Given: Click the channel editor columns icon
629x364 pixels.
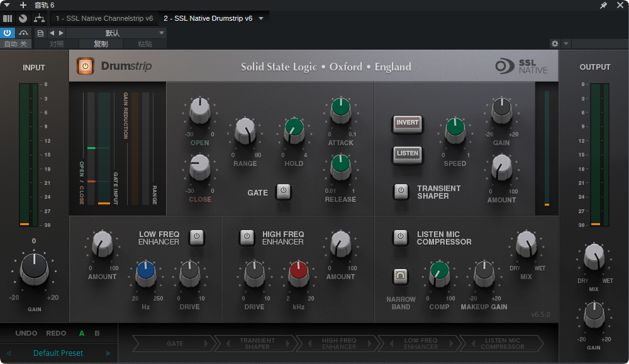Looking at the screenshot, I should pyautogui.click(x=8, y=18).
